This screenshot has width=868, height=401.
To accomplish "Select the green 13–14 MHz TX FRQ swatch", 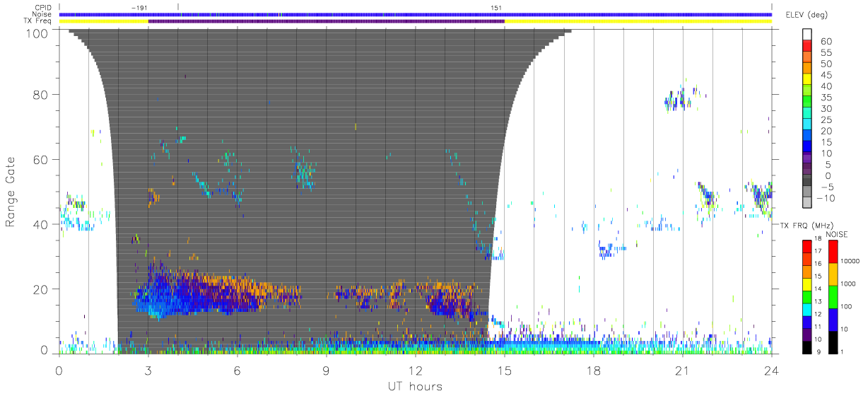I will pyautogui.click(x=807, y=297).
